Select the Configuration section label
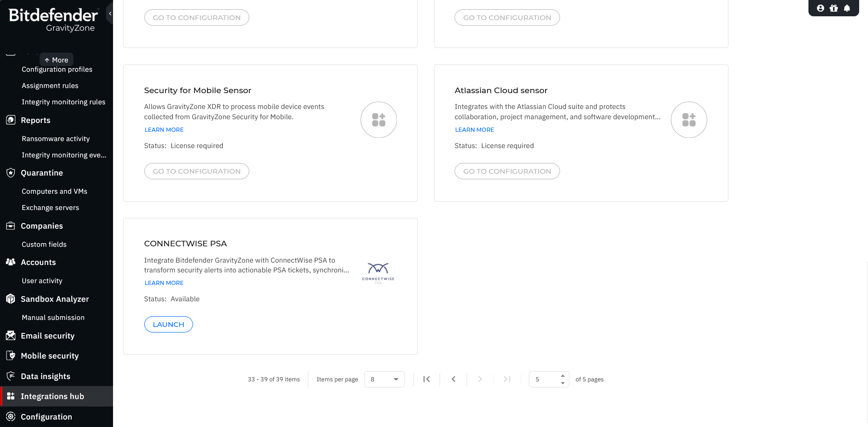This screenshot has width=868, height=427. (47, 417)
